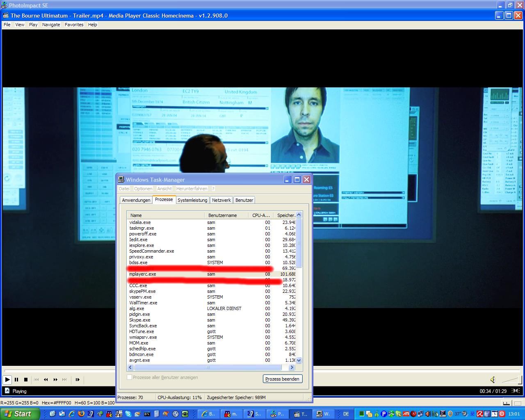
Task: Select the HDTune.exe process row
Action: (x=212, y=331)
